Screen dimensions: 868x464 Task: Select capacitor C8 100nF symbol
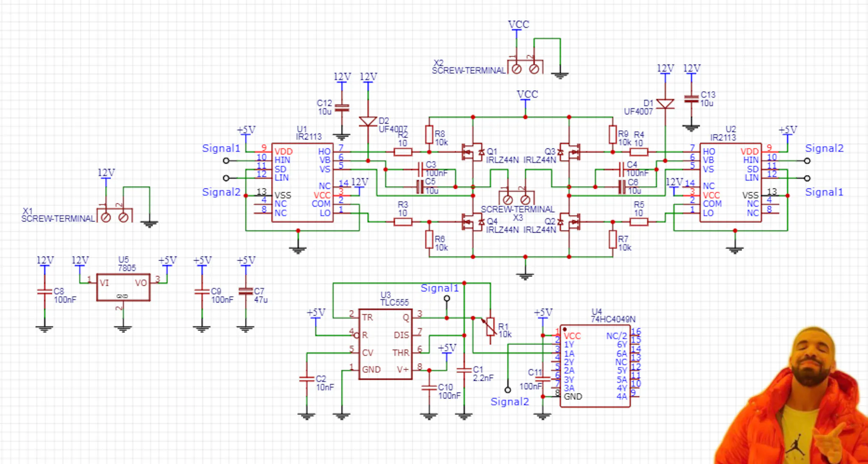[45, 292]
